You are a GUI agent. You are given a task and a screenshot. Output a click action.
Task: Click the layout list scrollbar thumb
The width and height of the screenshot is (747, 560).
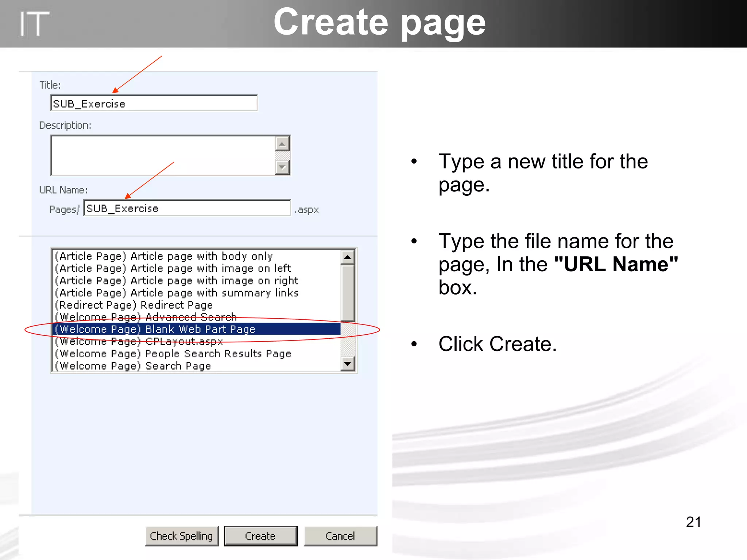click(348, 293)
